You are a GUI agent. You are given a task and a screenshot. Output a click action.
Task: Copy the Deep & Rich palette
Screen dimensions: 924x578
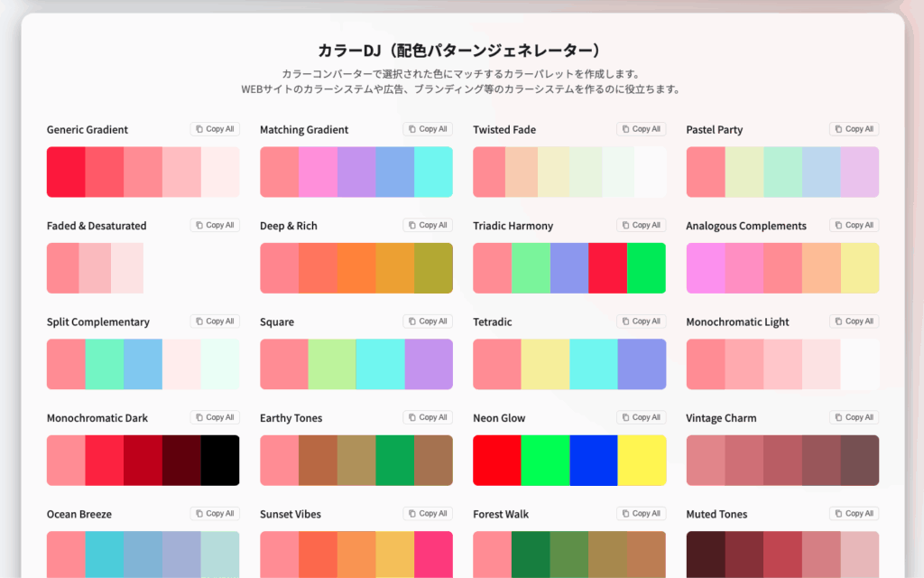[x=428, y=225]
